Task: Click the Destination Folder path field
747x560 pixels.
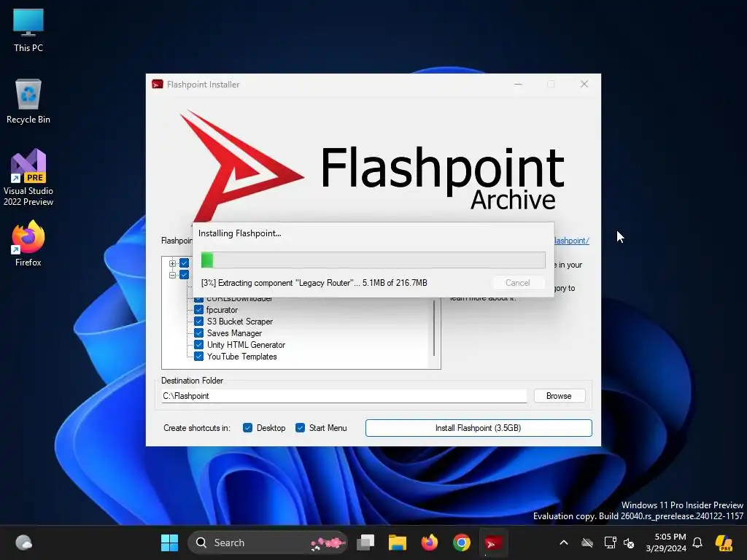Action: point(344,396)
